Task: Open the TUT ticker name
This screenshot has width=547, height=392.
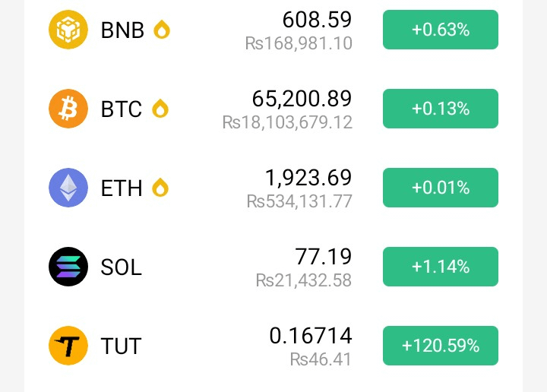Action: pyautogui.click(x=121, y=346)
